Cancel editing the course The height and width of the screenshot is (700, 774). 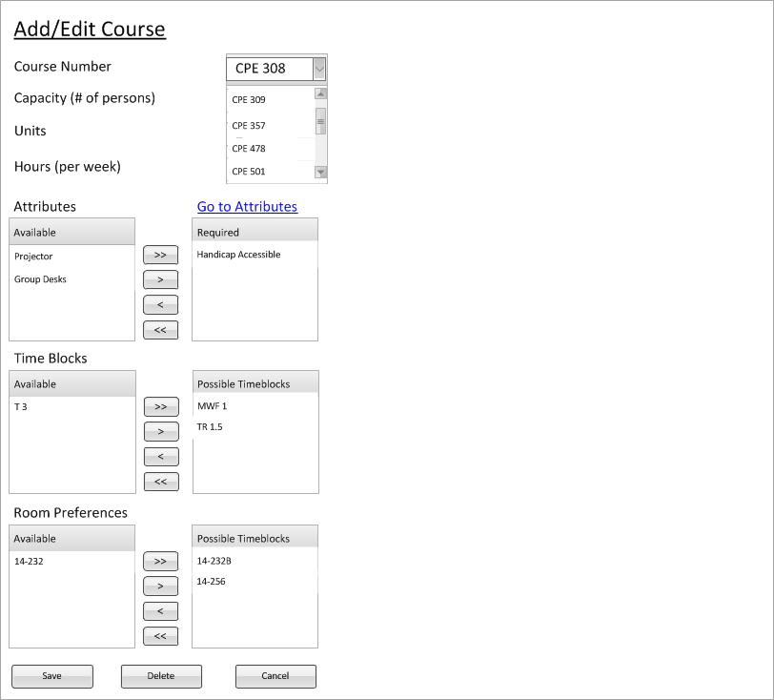point(275,676)
